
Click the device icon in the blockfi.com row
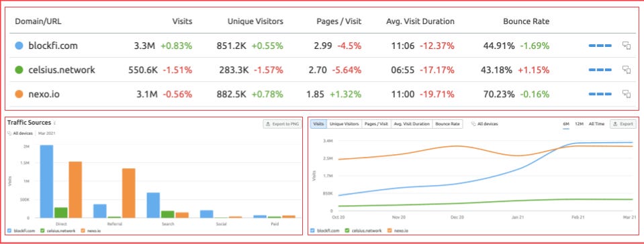pyautogui.click(x=627, y=46)
